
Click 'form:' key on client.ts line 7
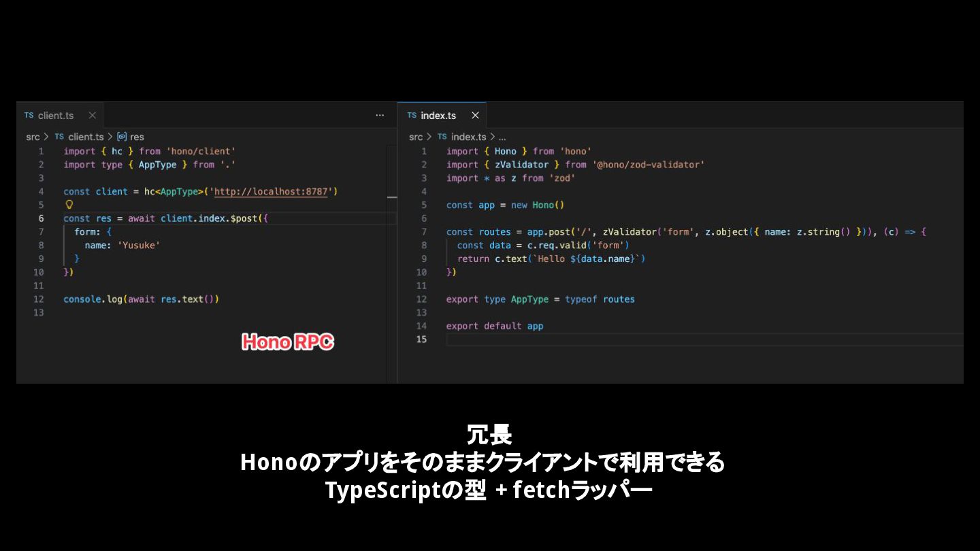[x=88, y=232]
